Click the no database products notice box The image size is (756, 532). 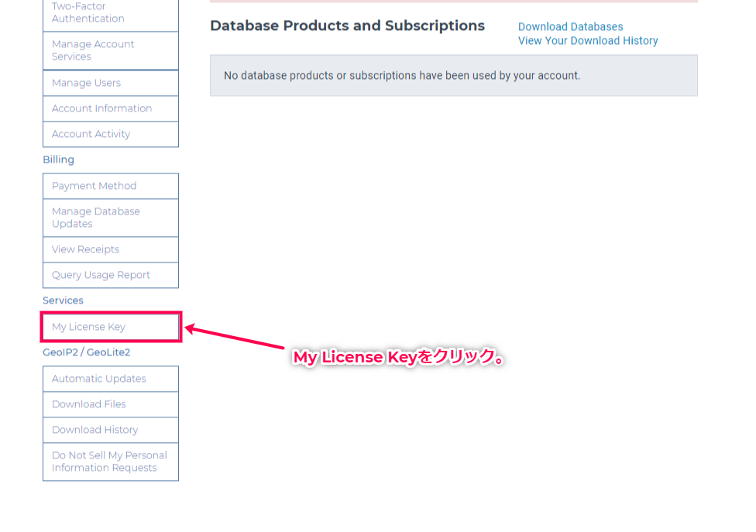tap(454, 76)
